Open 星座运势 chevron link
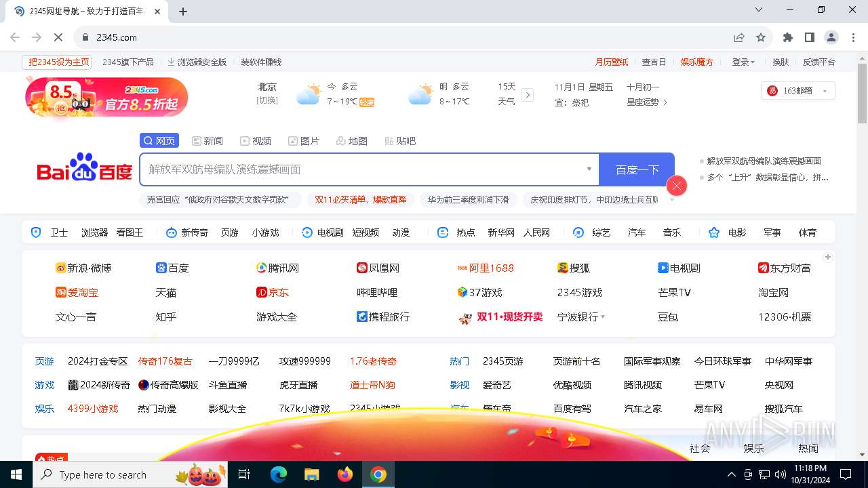The image size is (868, 488). 647,102
